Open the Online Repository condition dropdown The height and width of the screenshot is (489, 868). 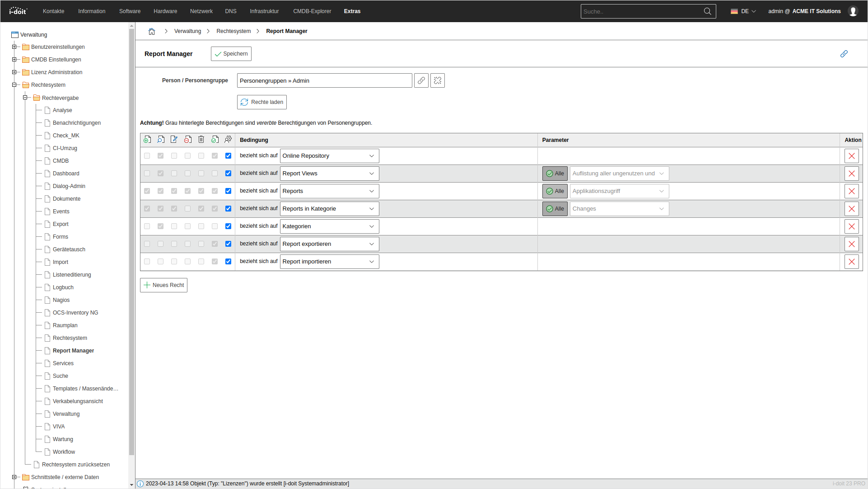pos(329,156)
